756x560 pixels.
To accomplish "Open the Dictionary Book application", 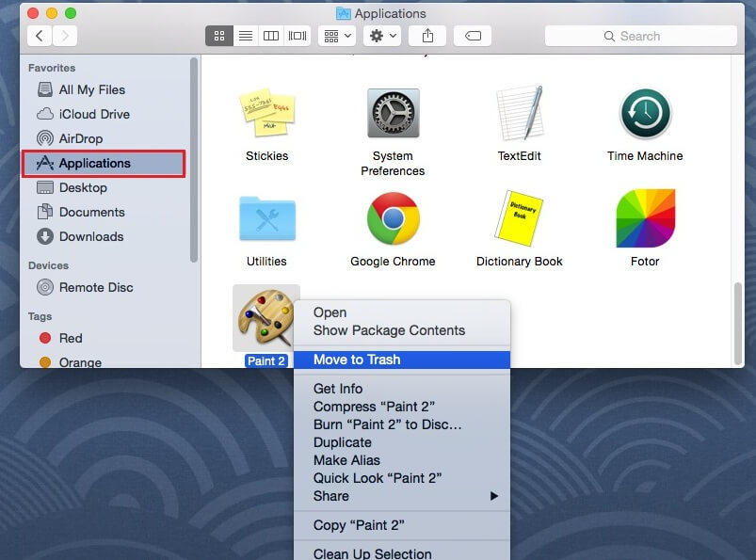I will (519, 218).
